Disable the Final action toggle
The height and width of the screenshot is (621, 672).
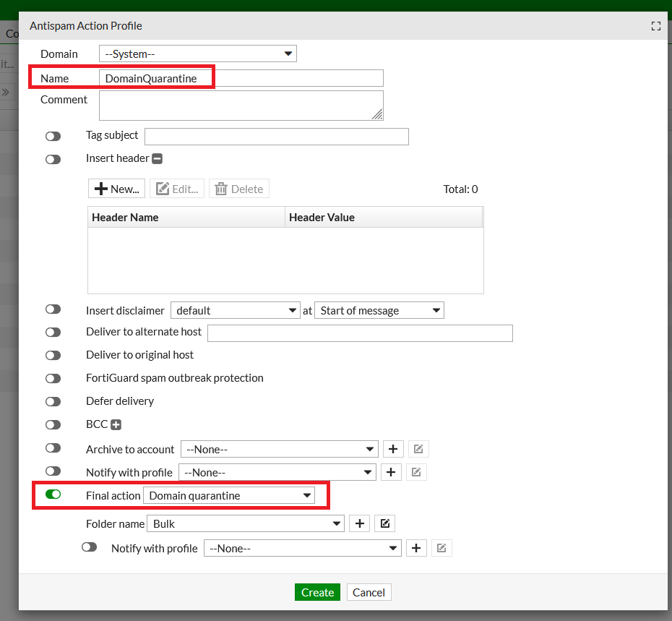pos(53,494)
